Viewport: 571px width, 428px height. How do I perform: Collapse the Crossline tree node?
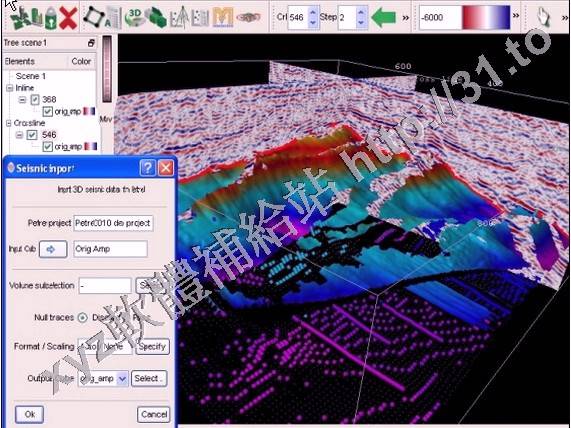[9, 123]
